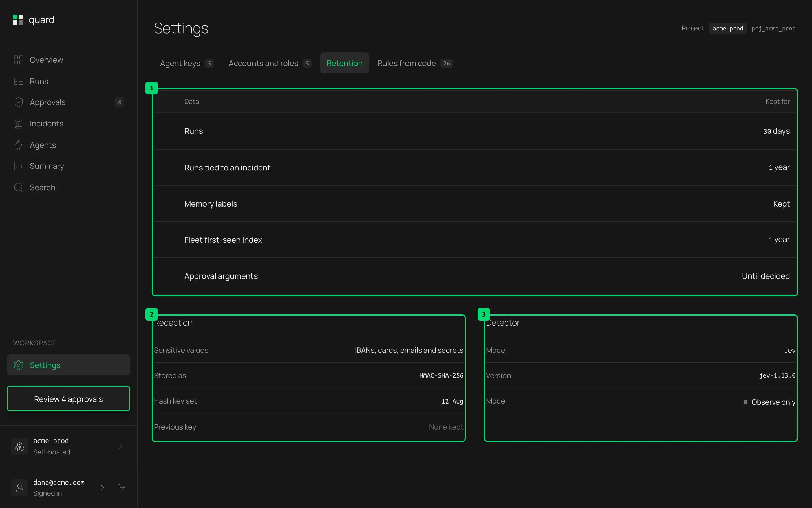Click the 'Memory labels' row label
The width and height of the screenshot is (812, 508).
click(x=211, y=204)
